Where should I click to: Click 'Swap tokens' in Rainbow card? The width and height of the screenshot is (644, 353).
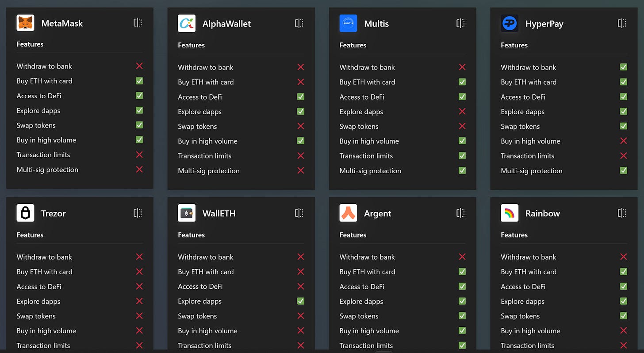520,316
